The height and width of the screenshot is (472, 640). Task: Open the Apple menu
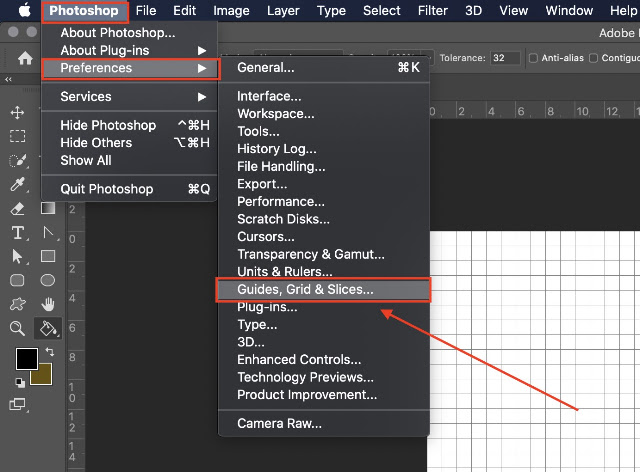click(x=24, y=10)
